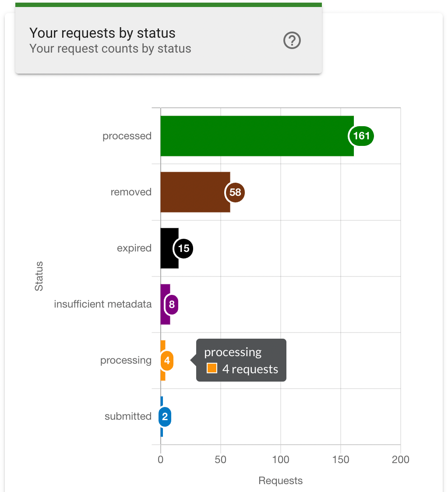Click the orange 4 count badge
Viewport: 448px width, 492px height.
pos(166,361)
